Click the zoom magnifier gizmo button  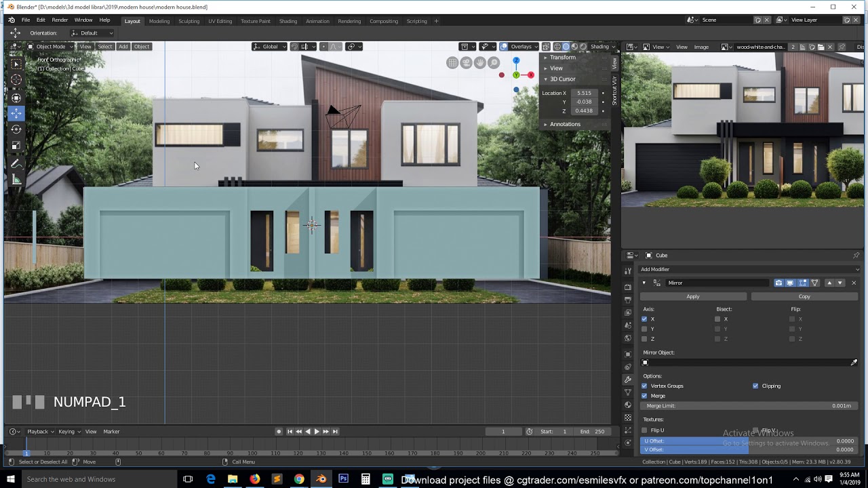point(494,63)
